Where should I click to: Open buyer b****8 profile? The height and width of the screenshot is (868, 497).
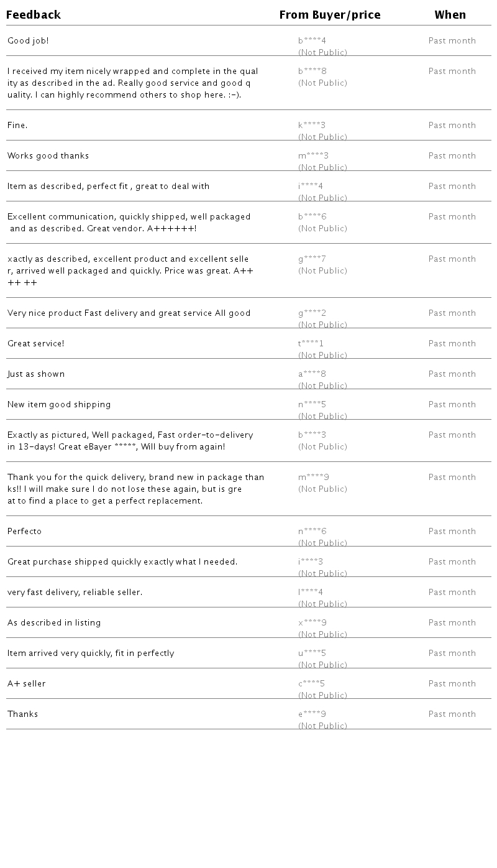312,72
